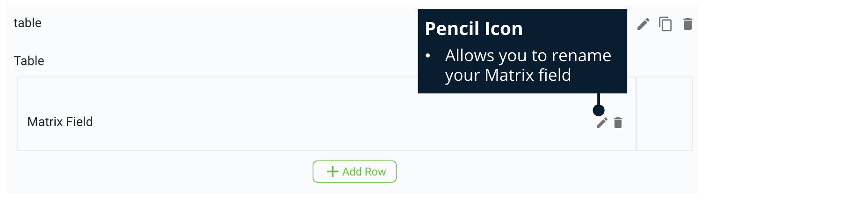Select the "Matrix Field" row label
Screen dimensions: 868x199
60,122
